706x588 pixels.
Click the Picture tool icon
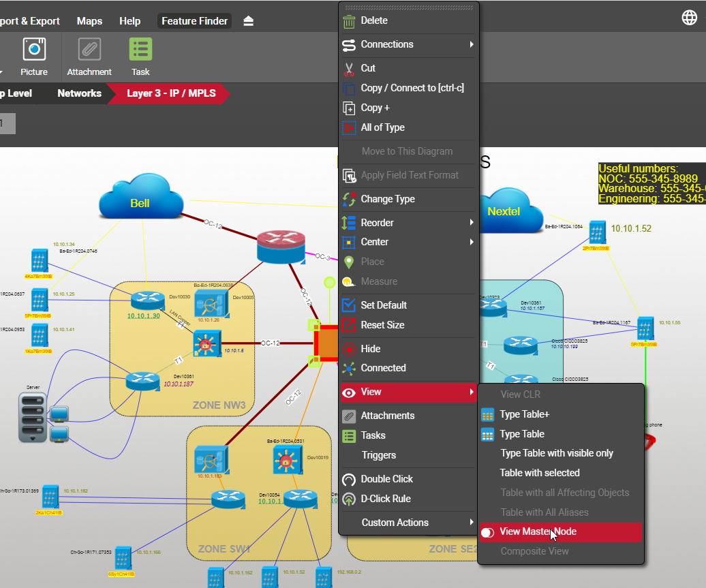(34, 50)
